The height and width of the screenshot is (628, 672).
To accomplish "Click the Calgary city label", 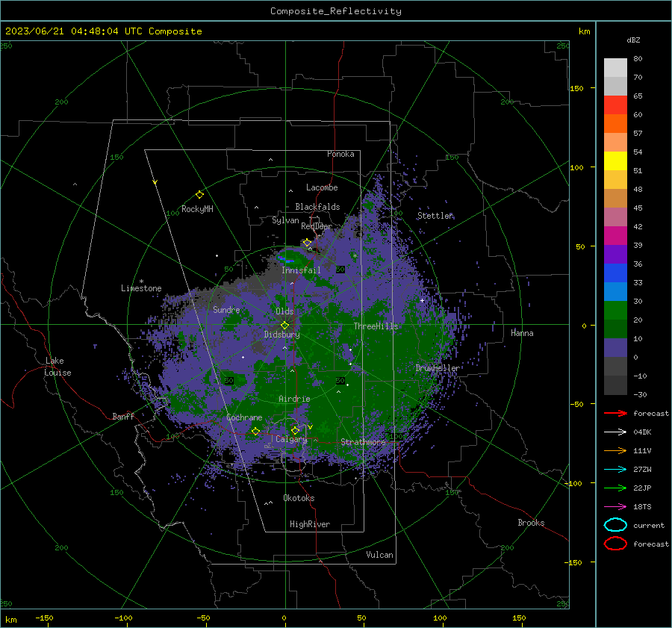I will coord(291,439).
